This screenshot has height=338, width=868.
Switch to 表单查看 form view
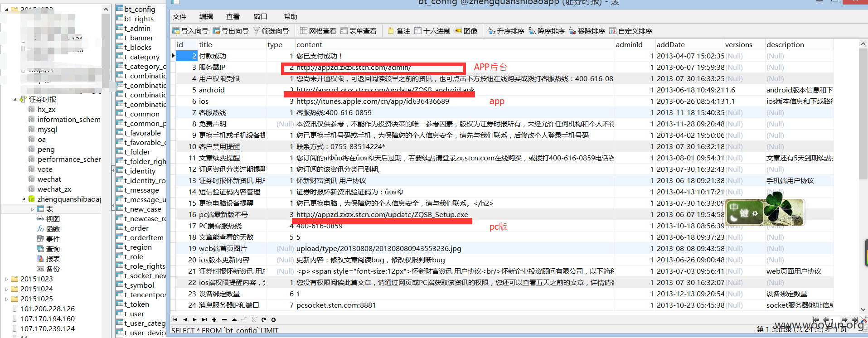pos(359,31)
